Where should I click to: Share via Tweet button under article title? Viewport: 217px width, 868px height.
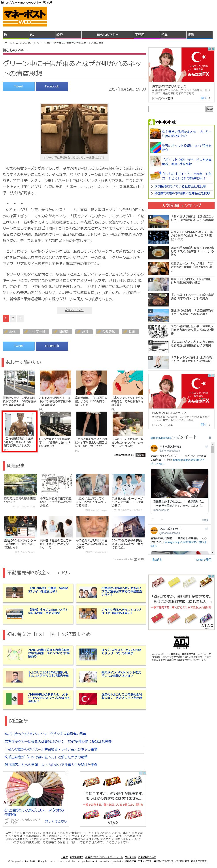click(x=19, y=86)
